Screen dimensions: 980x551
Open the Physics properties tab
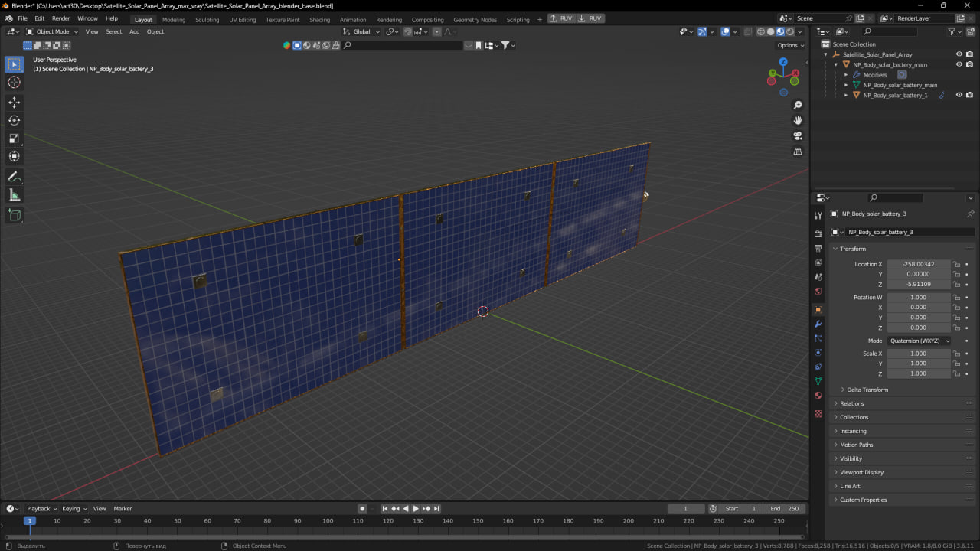[818, 353]
